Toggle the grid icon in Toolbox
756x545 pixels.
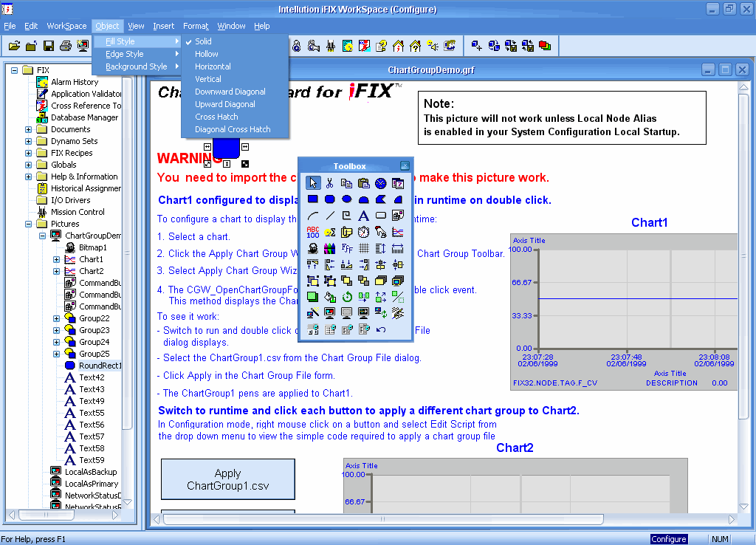363,248
